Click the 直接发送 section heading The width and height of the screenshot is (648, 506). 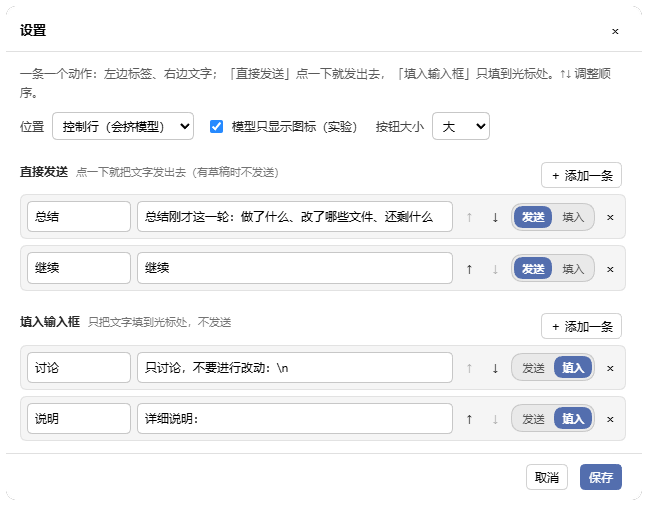click(x=44, y=172)
